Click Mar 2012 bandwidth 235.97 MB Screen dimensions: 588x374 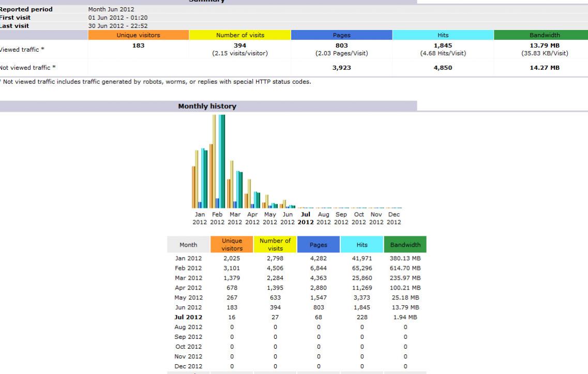[x=405, y=278]
